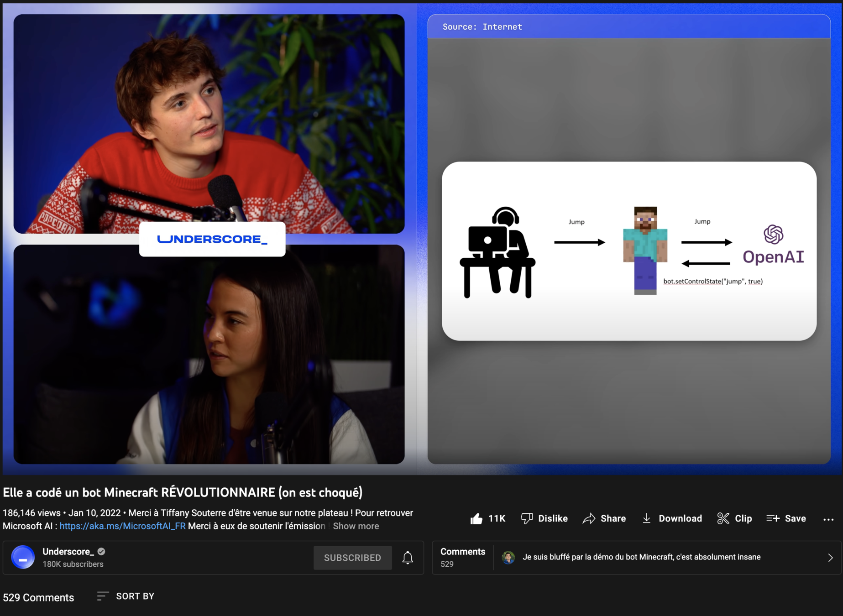Click the '180K subscribers' text
The height and width of the screenshot is (616, 843).
pyautogui.click(x=73, y=564)
